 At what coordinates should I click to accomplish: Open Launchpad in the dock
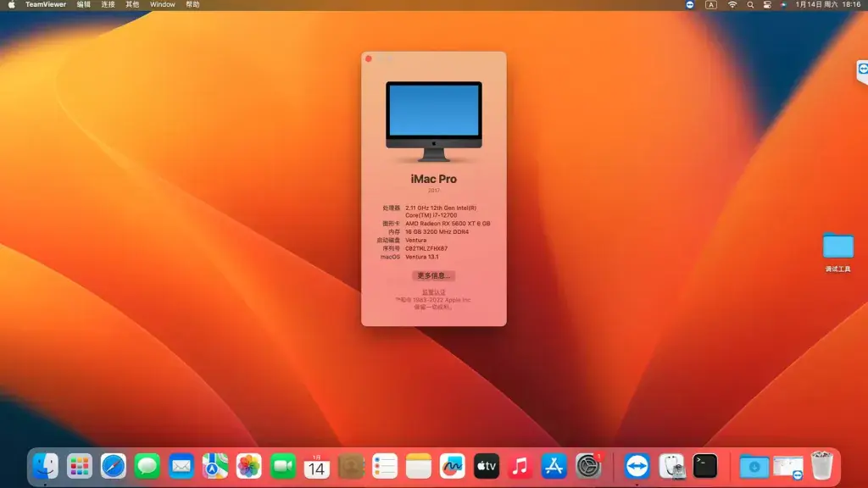[79, 466]
